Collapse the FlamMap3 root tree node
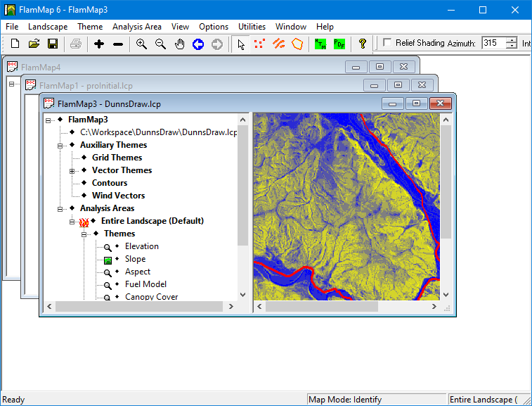 coord(48,120)
